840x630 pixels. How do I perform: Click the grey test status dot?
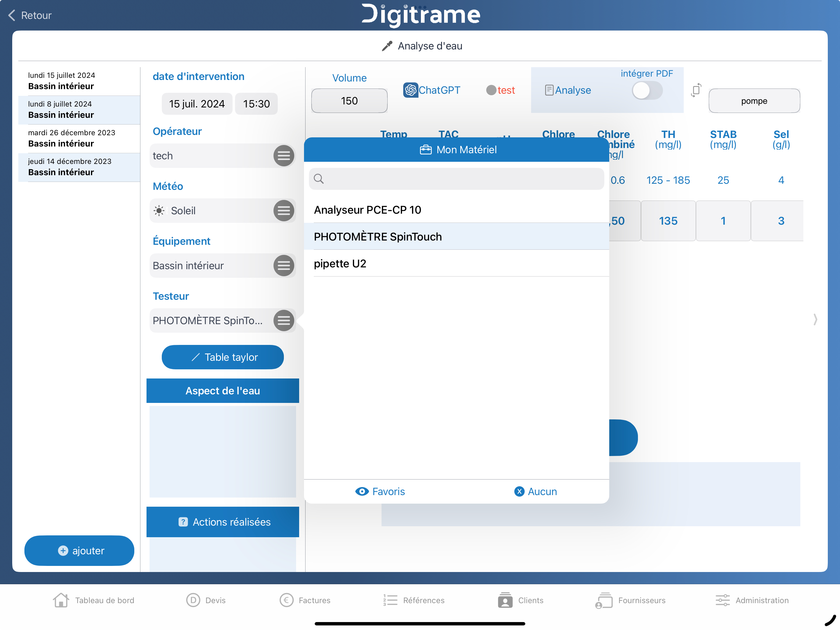491,90
